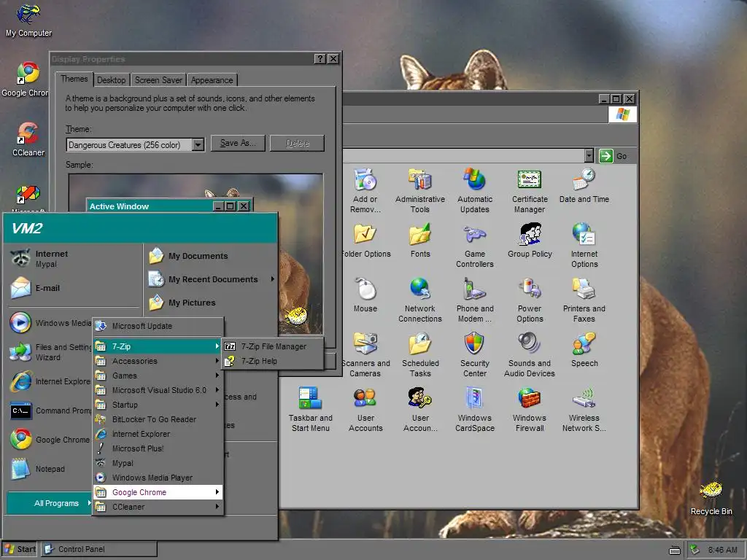The height and width of the screenshot is (560, 747).
Task: Launch 7-Zip File Manager
Action: tap(273, 346)
